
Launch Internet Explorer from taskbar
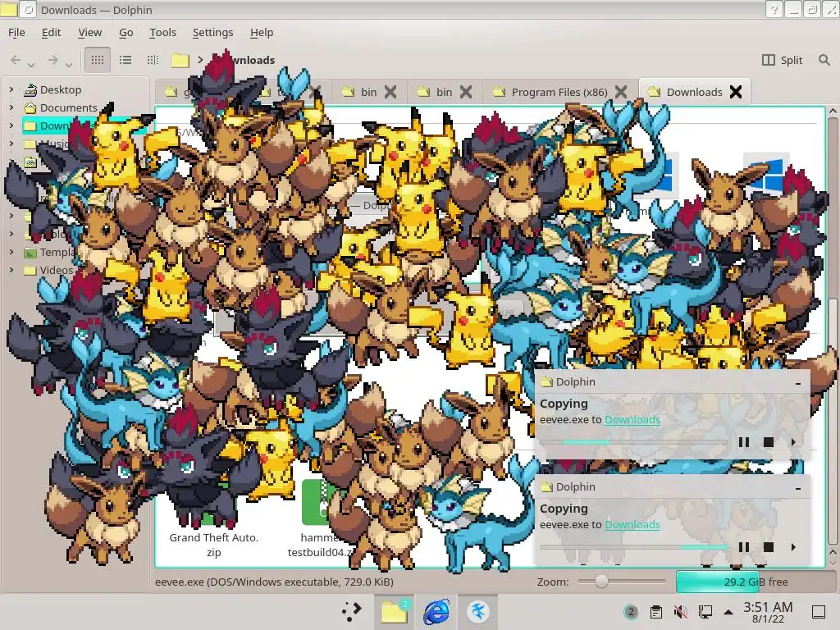pos(436,611)
